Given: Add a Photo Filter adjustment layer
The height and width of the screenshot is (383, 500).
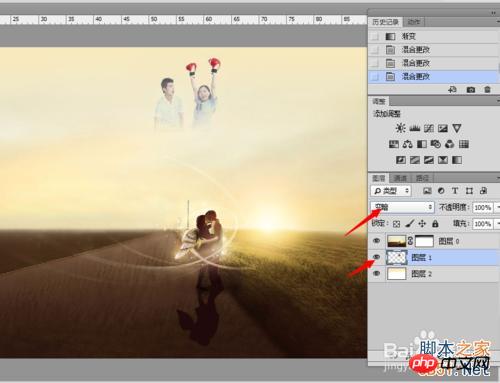Looking at the screenshot, I should tap(436, 144).
